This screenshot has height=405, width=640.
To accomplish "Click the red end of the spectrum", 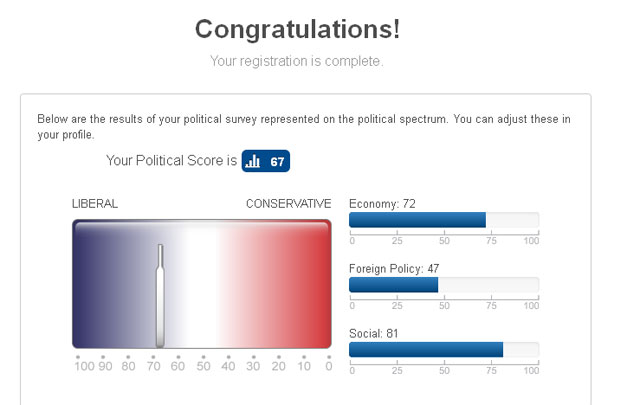I will pos(315,285).
